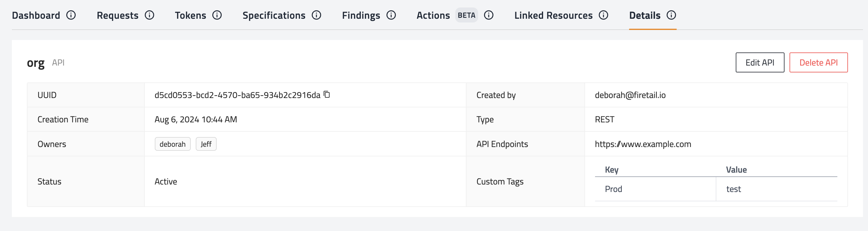Image resolution: width=868 pixels, height=231 pixels.
Task: Switch to the Requests tab
Action: [x=117, y=16]
